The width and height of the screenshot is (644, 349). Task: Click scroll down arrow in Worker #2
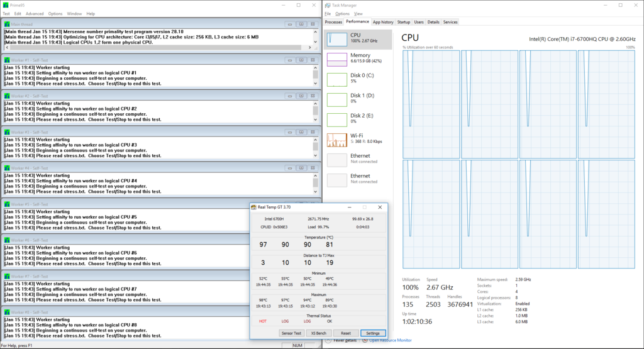coord(316,119)
